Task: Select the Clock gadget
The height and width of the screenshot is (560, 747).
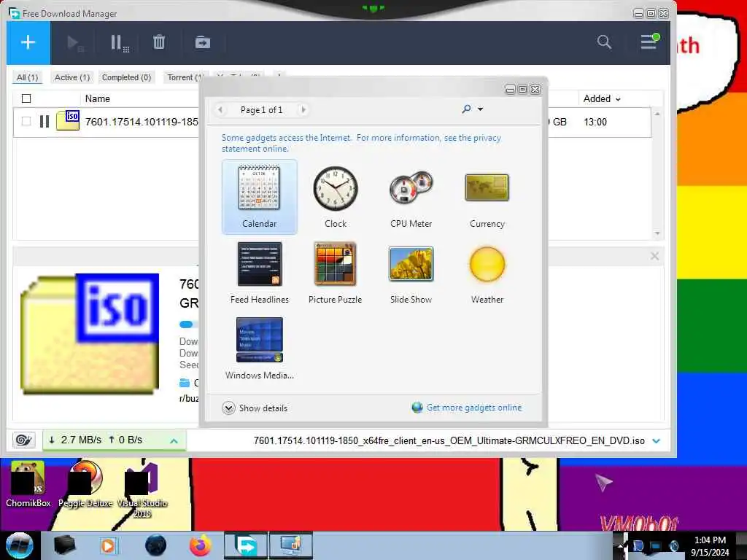Action: [x=336, y=197]
